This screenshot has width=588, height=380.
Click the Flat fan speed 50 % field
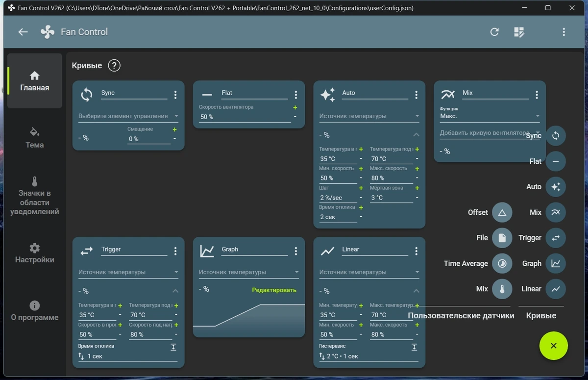tap(245, 117)
